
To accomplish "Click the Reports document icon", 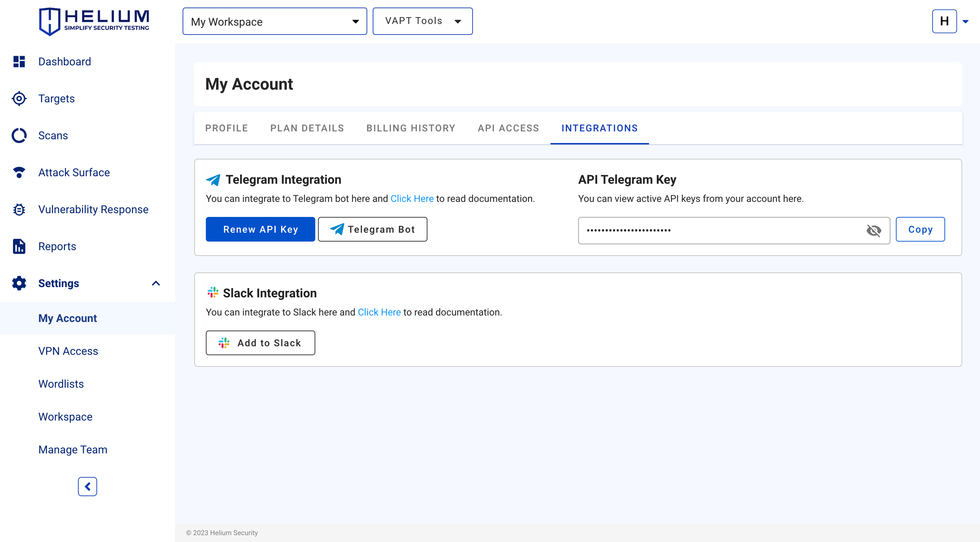I will click(x=19, y=246).
